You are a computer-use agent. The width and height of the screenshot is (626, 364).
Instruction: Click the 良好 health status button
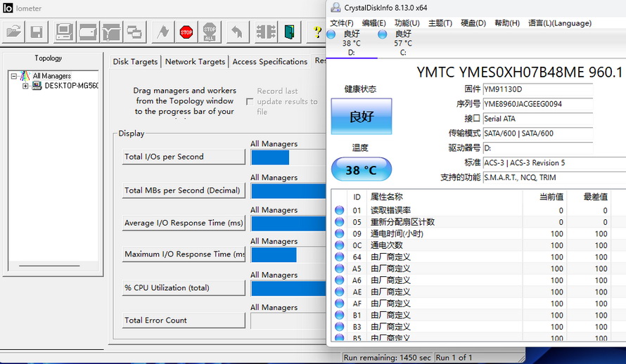(x=362, y=117)
